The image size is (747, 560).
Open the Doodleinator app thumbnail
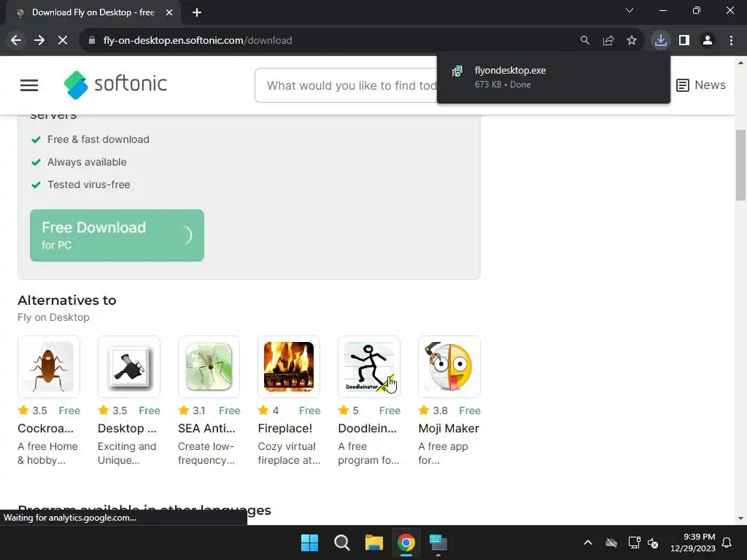[369, 367]
